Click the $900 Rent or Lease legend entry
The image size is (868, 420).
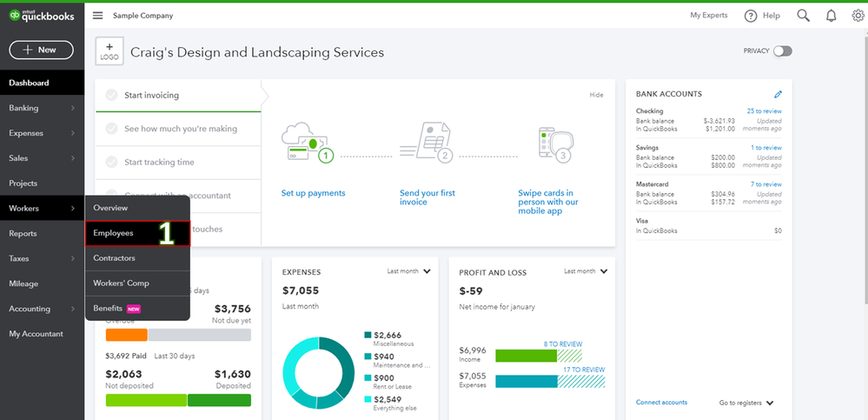click(x=388, y=383)
